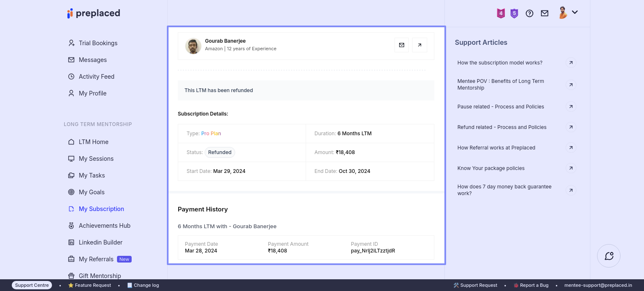Navigate to Achievements Hub
Viewport: 644px width, 291px height.
tap(104, 226)
